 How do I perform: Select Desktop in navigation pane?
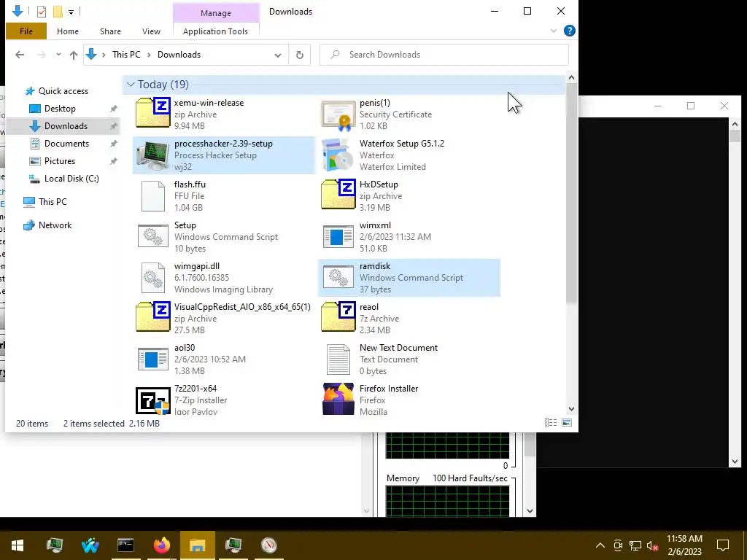60,109
